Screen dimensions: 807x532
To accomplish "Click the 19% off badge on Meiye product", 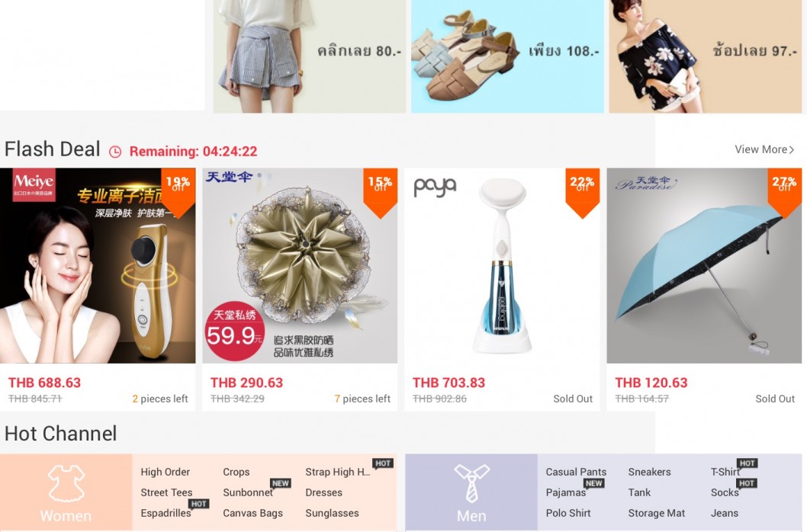I will [178, 191].
